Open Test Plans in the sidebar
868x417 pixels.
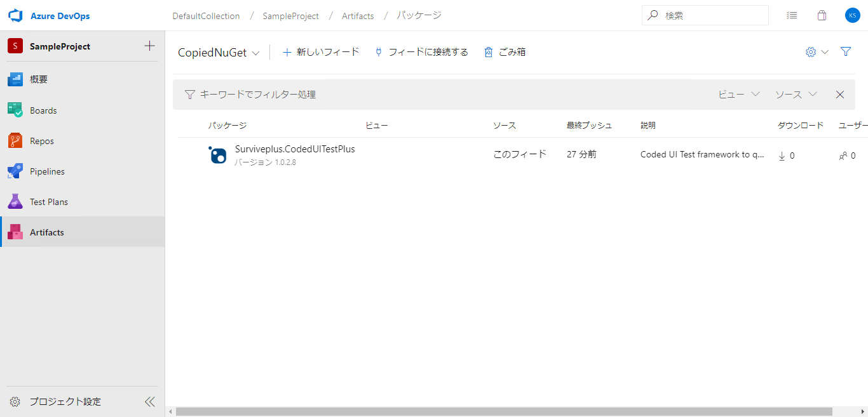tap(49, 201)
